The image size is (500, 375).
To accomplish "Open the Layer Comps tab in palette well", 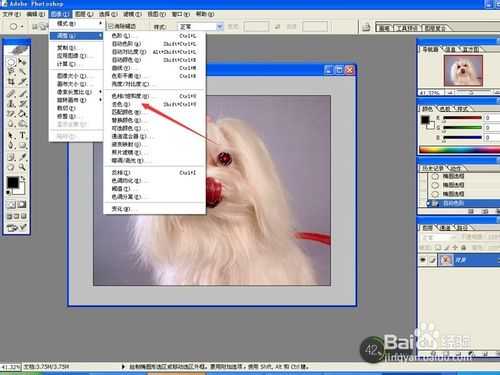I will (435, 28).
